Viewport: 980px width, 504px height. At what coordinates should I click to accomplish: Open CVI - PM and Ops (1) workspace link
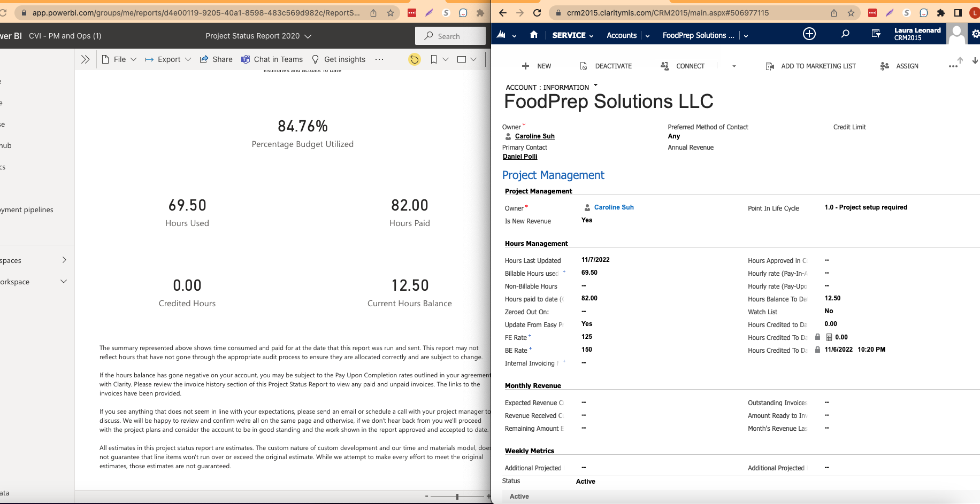(x=65, y=36)
